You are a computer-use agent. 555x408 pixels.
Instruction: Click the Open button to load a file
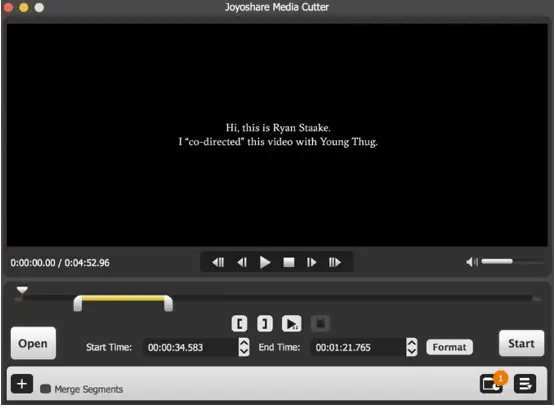pyautogui.click(x=33, y=343)
